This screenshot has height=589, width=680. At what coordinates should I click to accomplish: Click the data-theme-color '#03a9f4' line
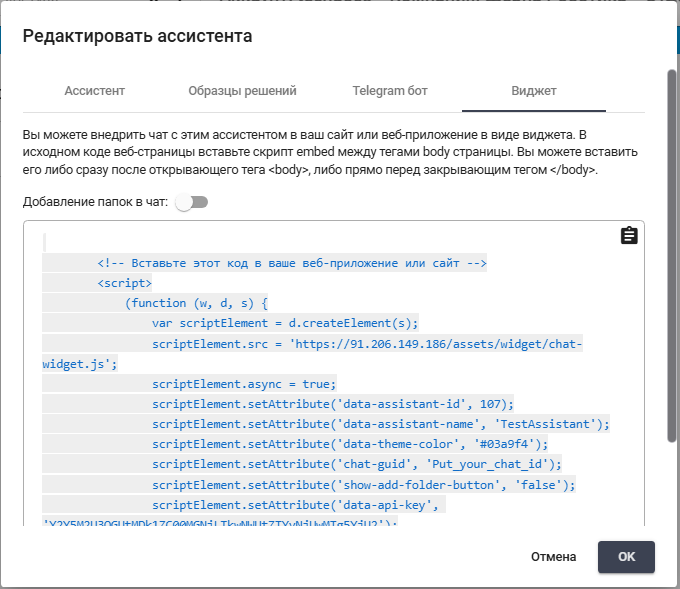click(350, 444)
